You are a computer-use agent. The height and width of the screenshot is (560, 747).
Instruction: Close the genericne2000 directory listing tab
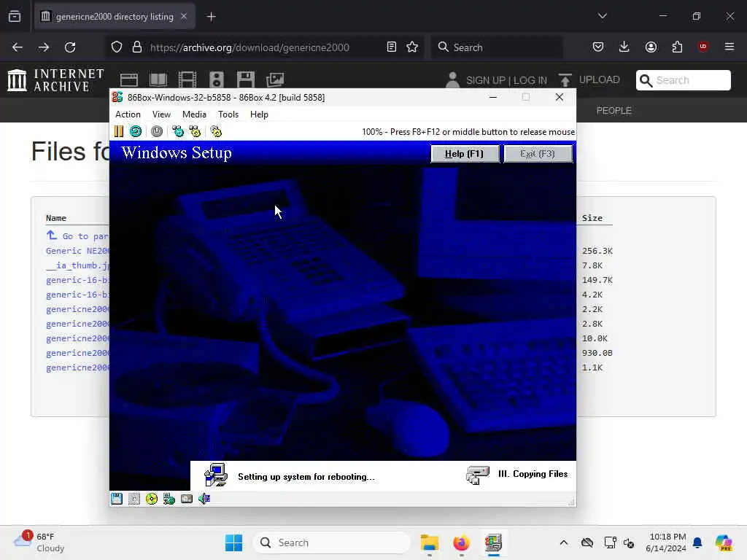184,17
